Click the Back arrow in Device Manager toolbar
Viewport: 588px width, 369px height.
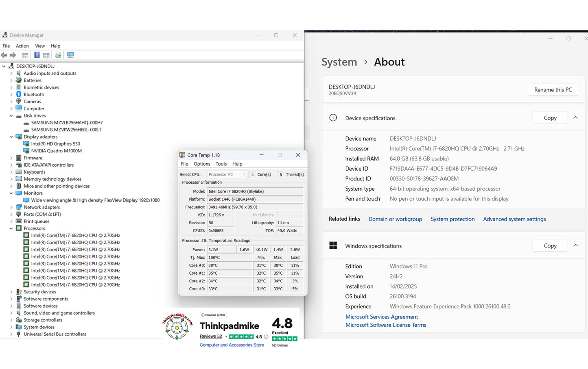(x=4, y=55)
